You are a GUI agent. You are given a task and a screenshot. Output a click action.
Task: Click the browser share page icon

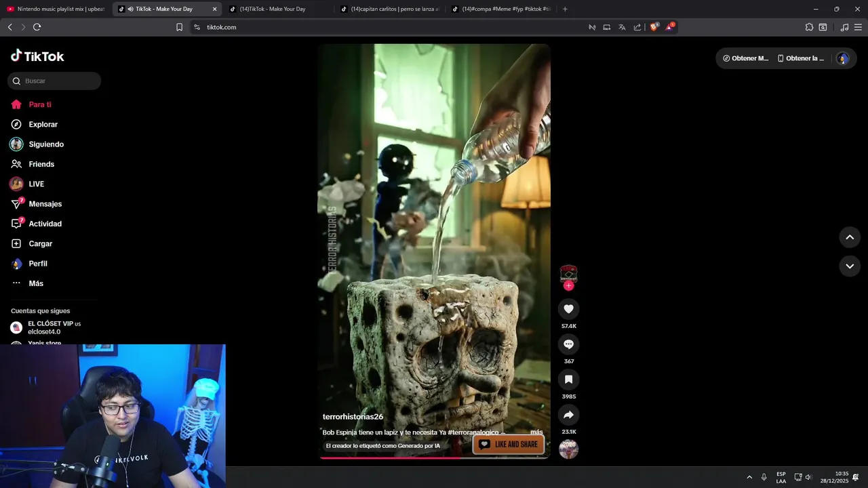pyautogui.click(x=637, y=27)
